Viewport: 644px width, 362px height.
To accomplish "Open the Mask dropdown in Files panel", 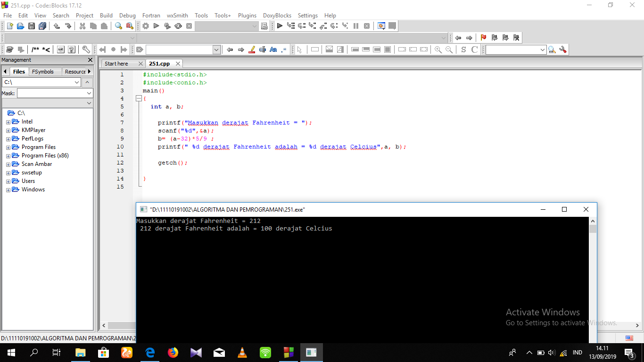I will coord(89,93).
